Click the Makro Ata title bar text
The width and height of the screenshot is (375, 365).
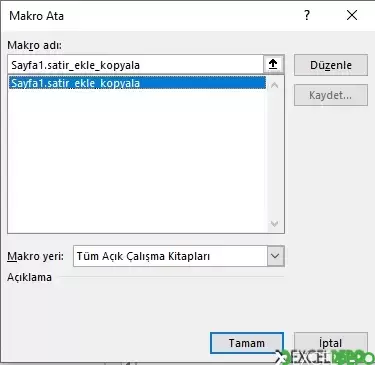[x=36, y=16]
